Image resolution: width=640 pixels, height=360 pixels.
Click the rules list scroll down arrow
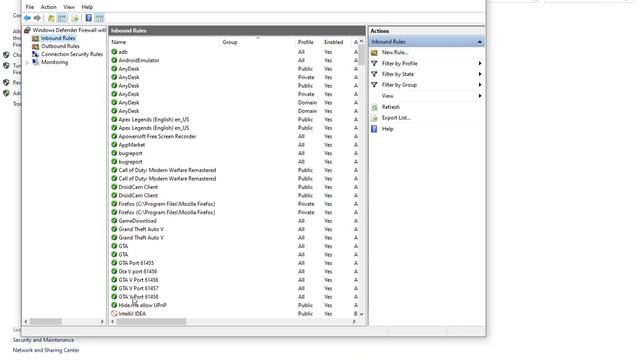pos(361,314)
